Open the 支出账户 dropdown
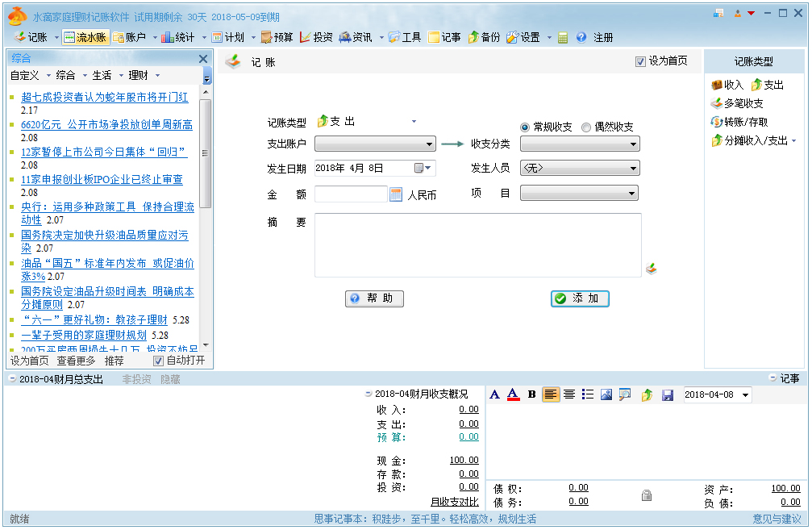This screenshot has height=530, width=812. coord(376,144)
